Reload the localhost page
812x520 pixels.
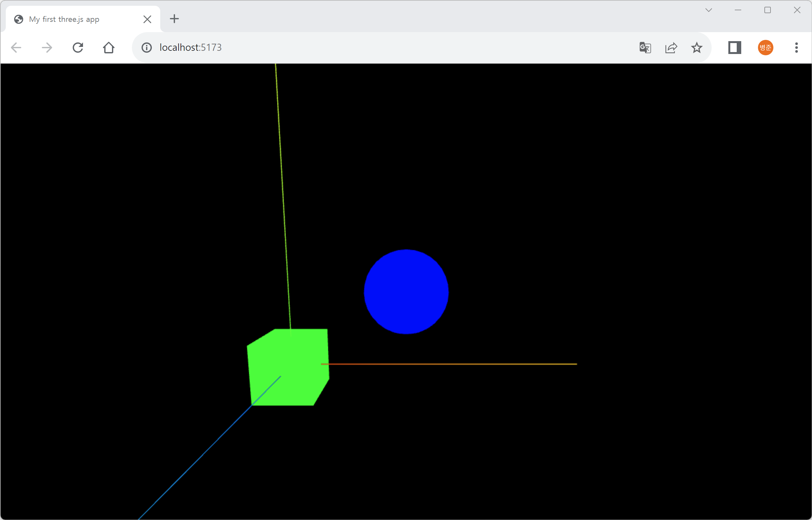78,48
